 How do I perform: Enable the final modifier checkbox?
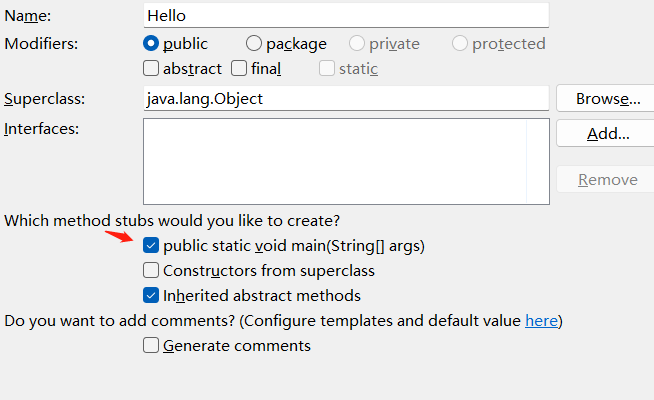click(x=239, y=68)
